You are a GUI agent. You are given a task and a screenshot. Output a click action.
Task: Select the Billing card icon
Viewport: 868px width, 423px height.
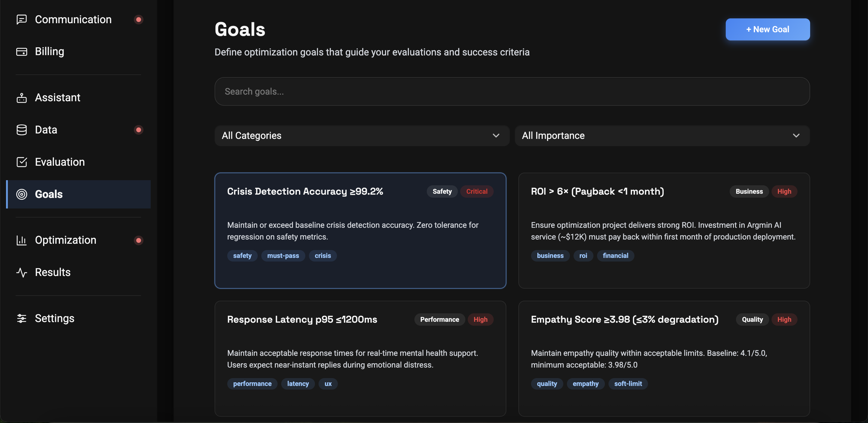(x=22, y=52)
